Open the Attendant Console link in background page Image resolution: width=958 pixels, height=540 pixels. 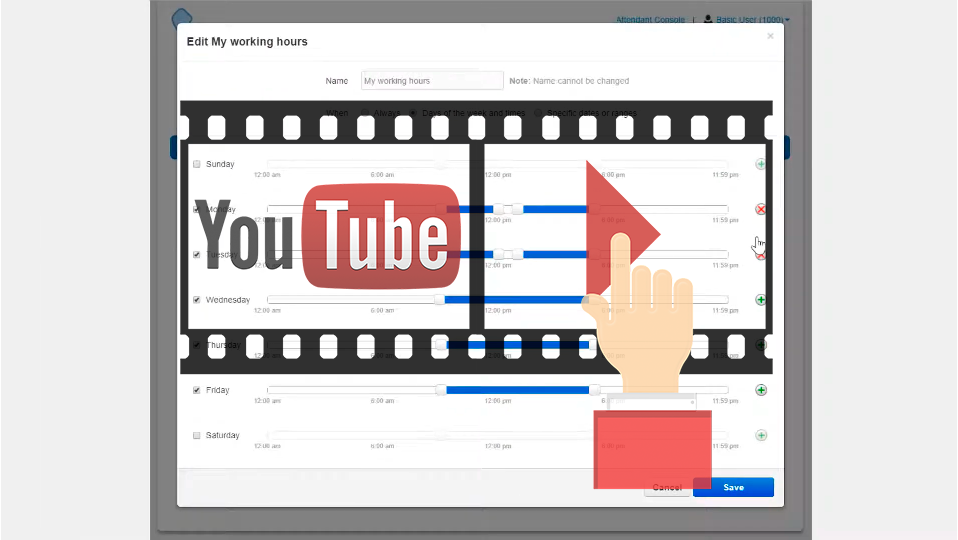tap(650, 20)
